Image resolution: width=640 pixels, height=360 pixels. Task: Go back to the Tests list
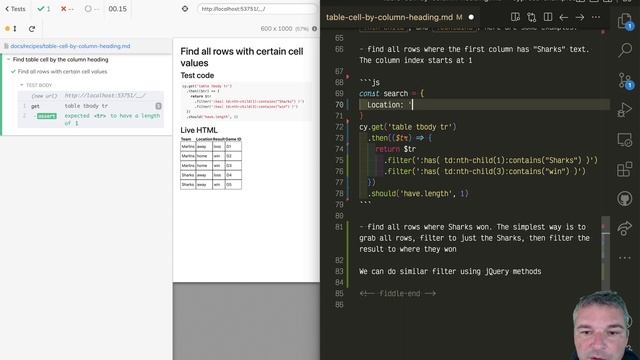(x=15, y=9)
